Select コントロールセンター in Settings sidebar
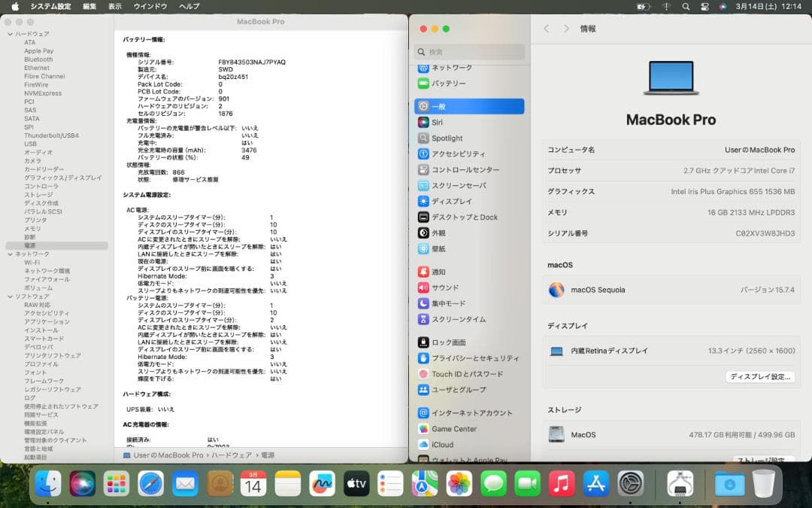 click(470, 169)
